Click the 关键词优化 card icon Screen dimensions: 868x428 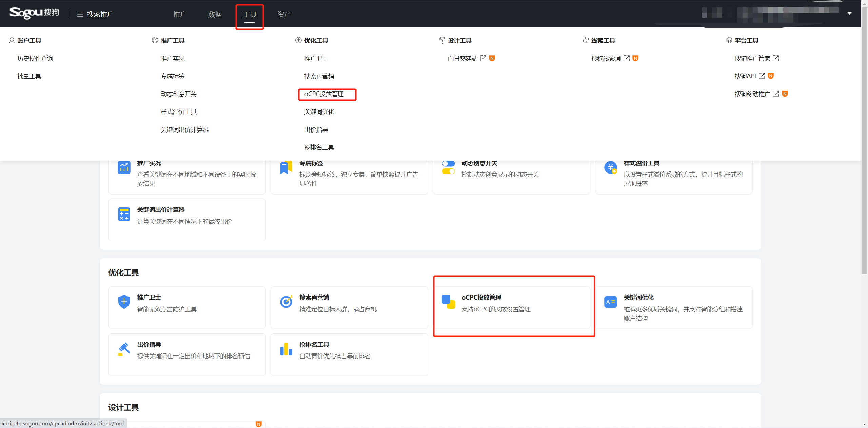pos(610,302)
